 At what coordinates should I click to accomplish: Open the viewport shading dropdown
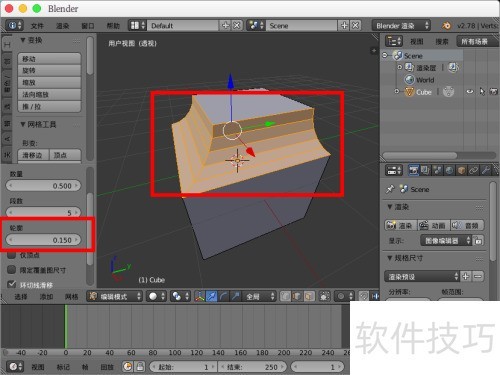pos(156,296)
